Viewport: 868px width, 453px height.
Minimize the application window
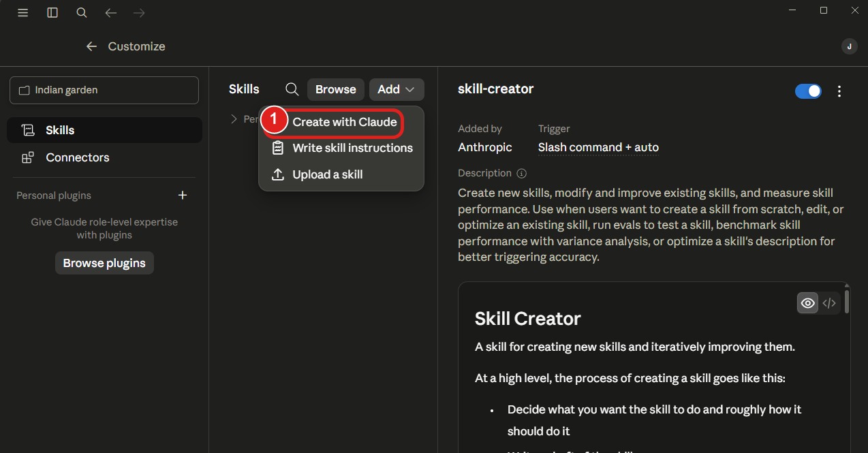793,10
